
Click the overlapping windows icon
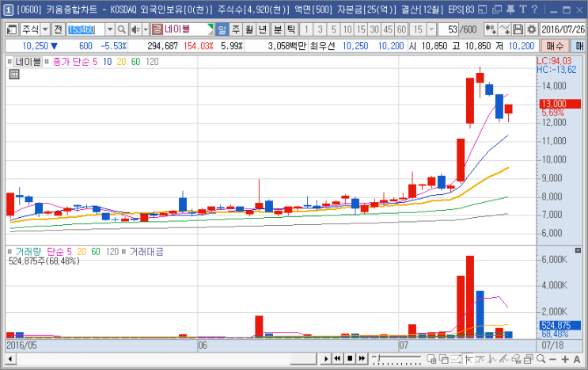[x=444, y=359]
